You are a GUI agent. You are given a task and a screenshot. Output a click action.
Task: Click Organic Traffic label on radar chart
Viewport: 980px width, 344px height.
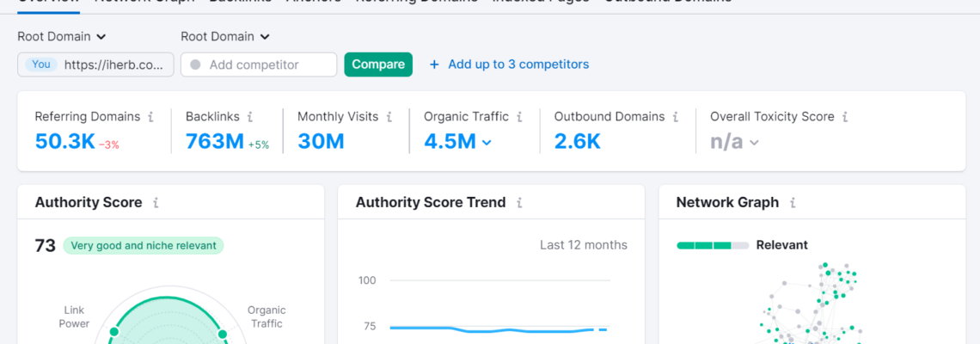coord(266,317)
